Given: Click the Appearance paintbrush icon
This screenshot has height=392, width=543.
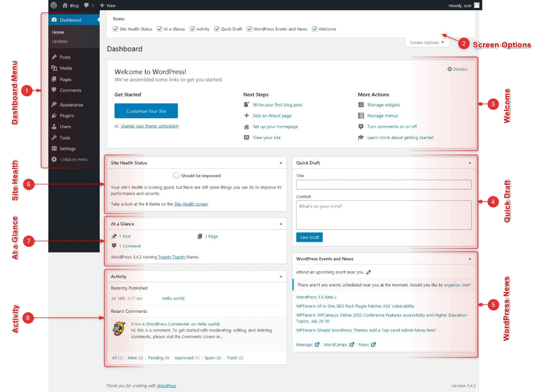Looking at the screenshot, I should [x=54, y=105].
